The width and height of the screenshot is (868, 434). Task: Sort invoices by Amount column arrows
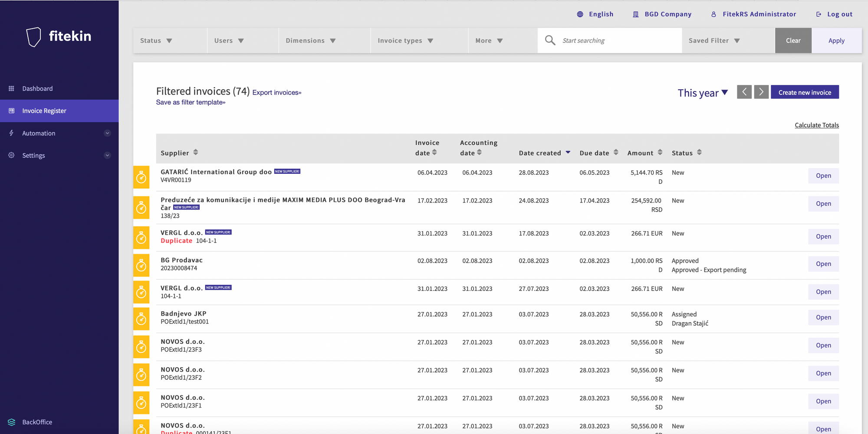[660, 152]
